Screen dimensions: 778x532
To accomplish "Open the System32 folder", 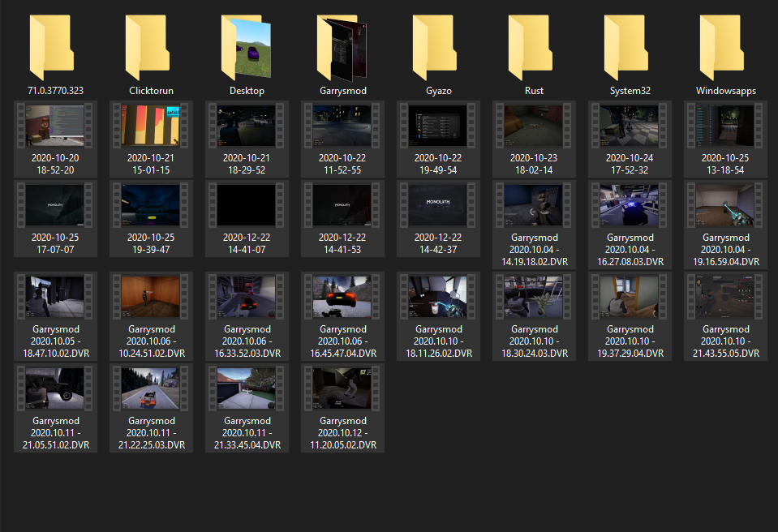I will click(x=630, y=54).
